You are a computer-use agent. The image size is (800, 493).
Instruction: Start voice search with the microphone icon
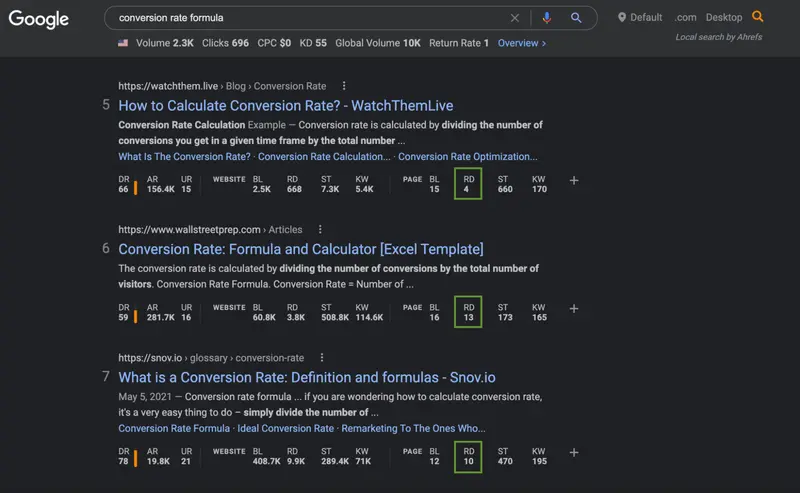[546, 18]
